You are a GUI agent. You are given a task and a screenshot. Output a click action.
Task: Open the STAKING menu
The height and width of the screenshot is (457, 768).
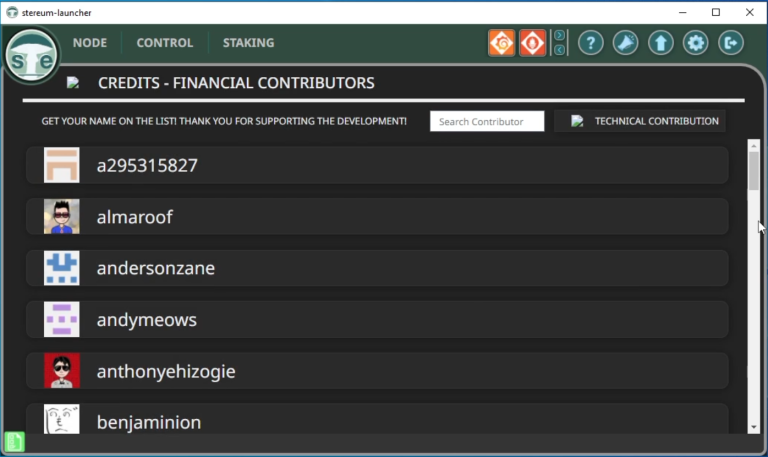(248, 43)
